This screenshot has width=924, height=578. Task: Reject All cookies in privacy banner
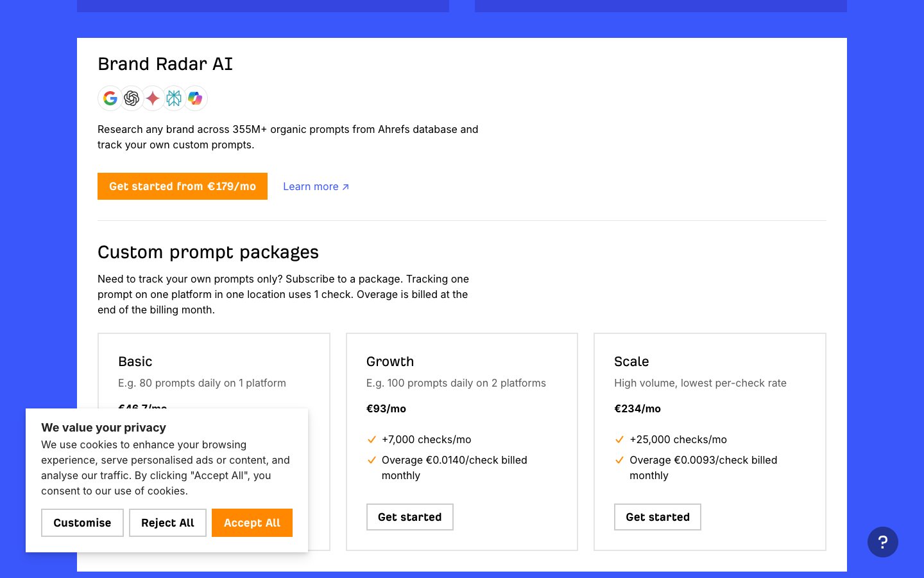[167, 523]
